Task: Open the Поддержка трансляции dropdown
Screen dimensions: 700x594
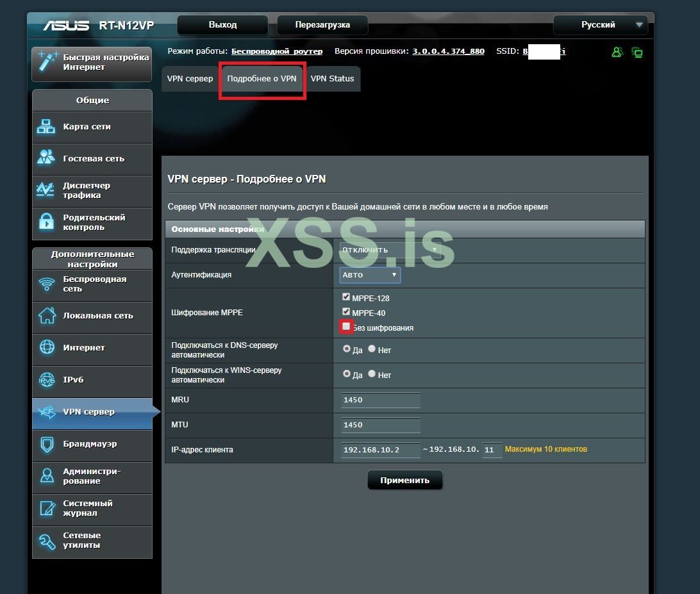Action: click(x=390, y=250)
